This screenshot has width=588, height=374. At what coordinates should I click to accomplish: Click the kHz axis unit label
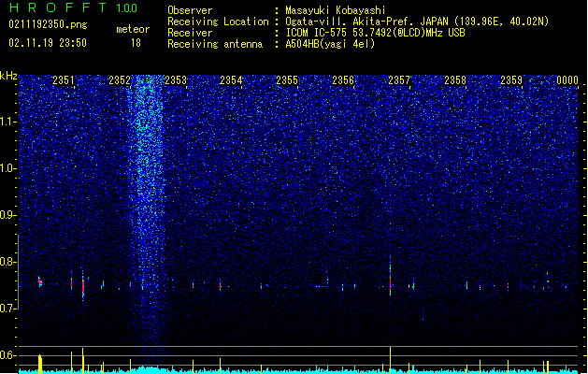[8, 76]
